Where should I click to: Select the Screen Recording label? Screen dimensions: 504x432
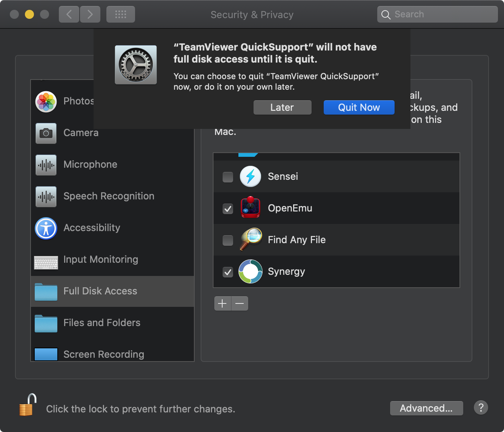104,354
